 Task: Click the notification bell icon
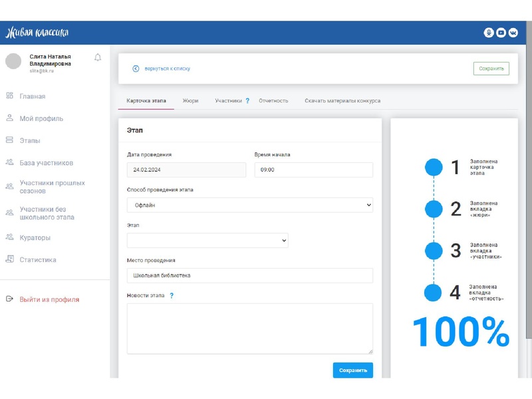(98, 58)
